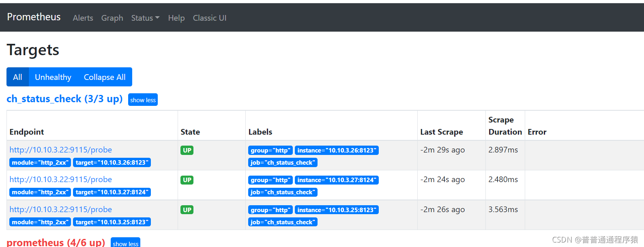The width and height of the screenshot is (644, 247).
Task: Click last scrape value -2m 29s ago
Action: click(x=442, y=150)
